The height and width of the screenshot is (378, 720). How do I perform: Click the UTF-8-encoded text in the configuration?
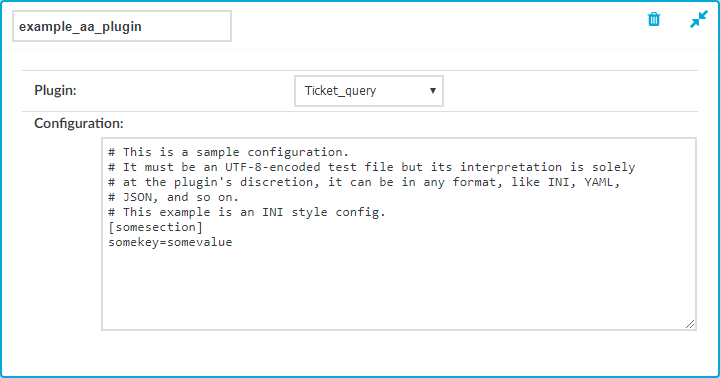[272, 167]
